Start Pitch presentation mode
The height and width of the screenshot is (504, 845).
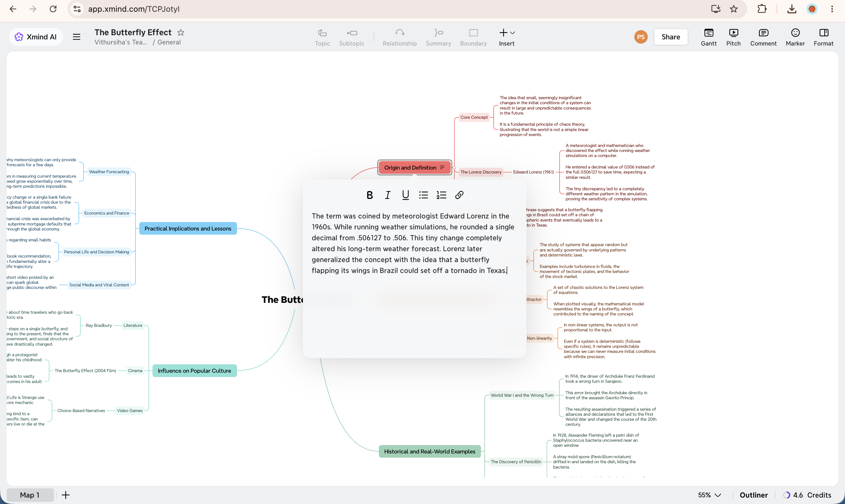point(734,37)
